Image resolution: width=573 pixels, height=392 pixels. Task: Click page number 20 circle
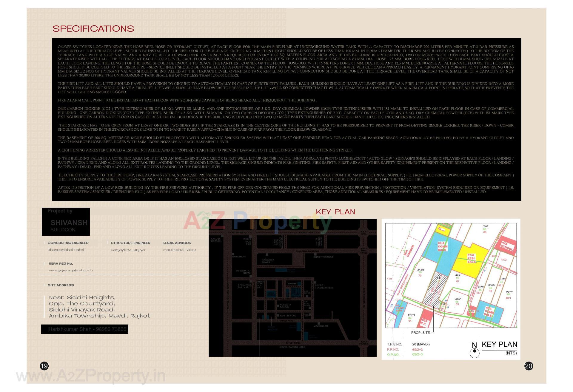coord(529,366)
